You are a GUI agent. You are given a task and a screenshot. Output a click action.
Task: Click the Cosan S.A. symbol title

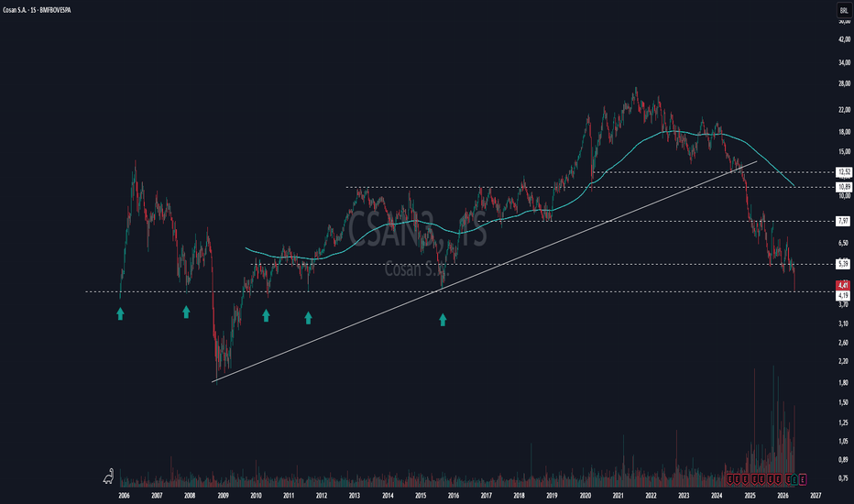pyautogui.click(x=37, y=10)
